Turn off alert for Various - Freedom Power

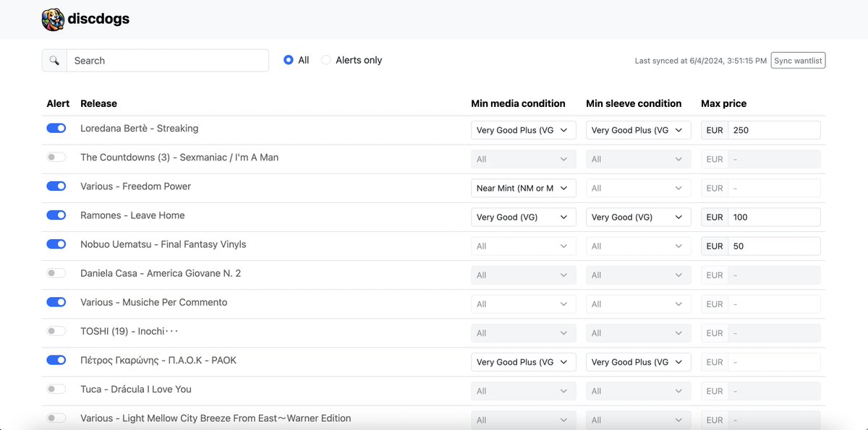coord(56,186)
